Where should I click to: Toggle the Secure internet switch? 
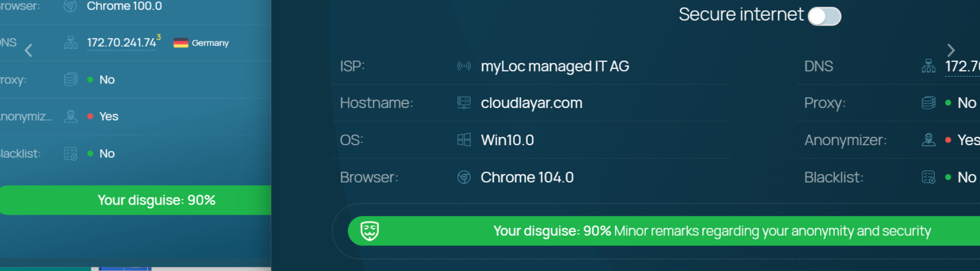tap(824, 16)
